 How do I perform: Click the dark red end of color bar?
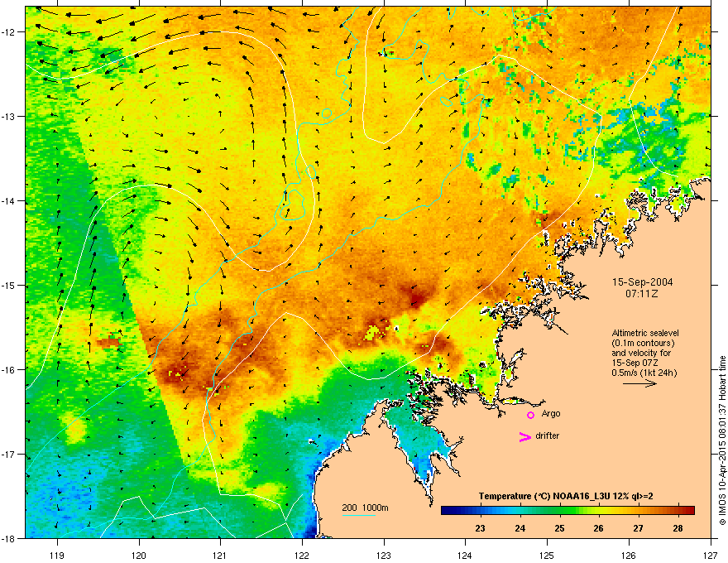[691, 511]
